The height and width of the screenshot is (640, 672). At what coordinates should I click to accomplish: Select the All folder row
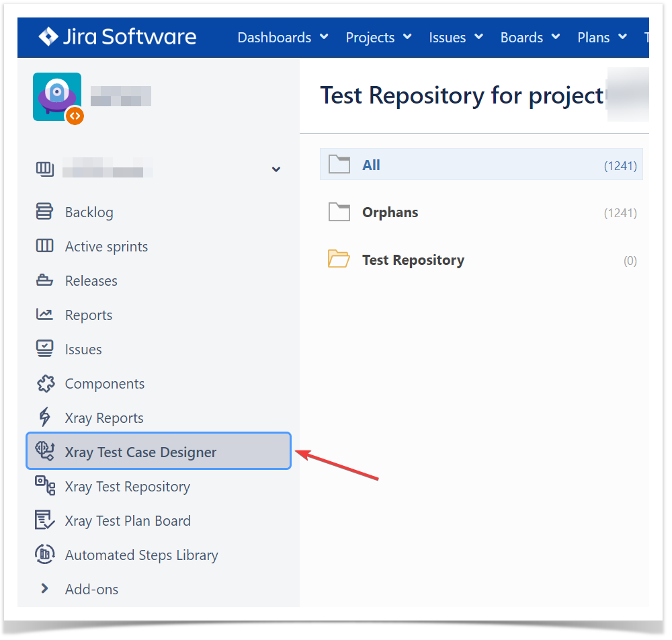coord(481,164)
